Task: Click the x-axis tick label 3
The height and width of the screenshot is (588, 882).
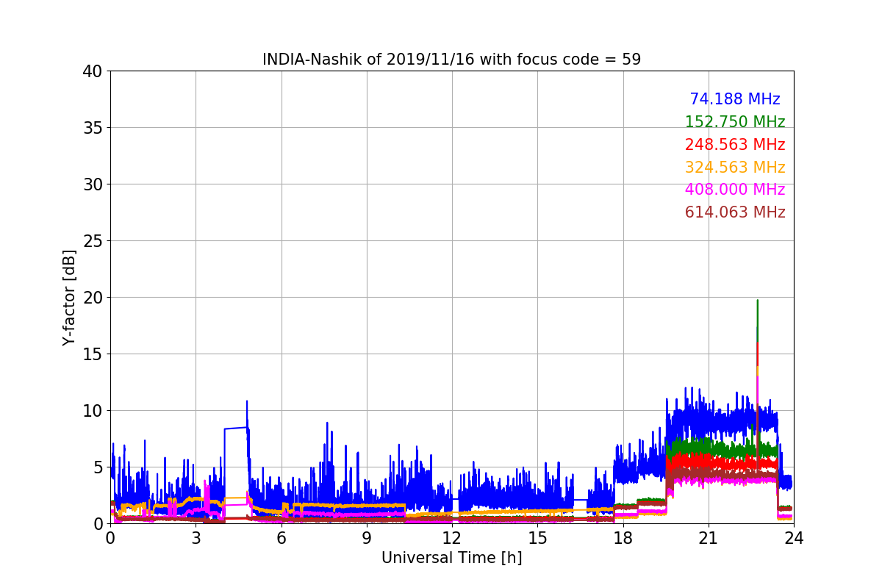Action: [196, 537]
